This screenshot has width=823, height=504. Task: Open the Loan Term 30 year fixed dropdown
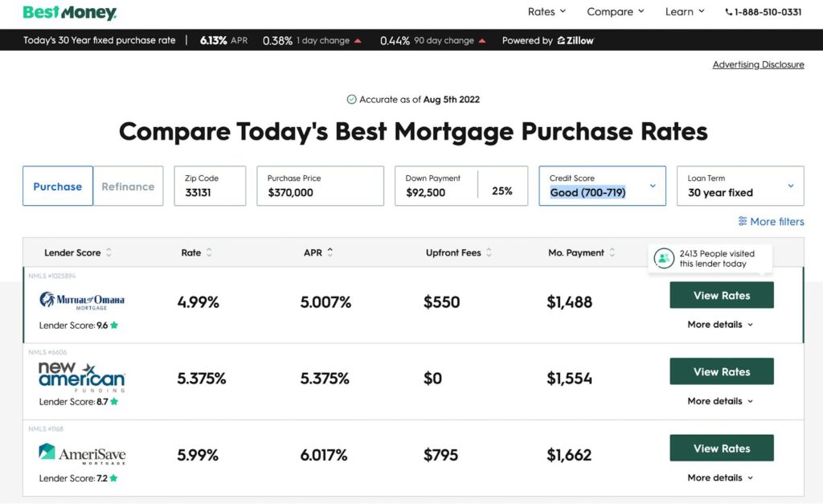[x=740, y=186]
